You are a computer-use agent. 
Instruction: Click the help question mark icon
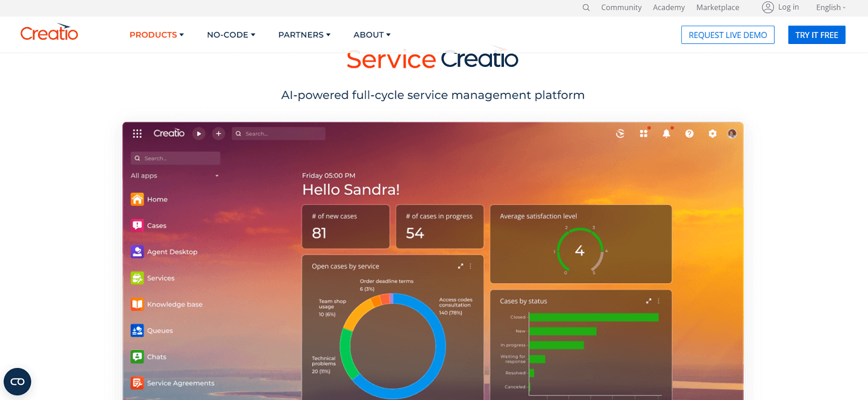[x=690, y=134]
